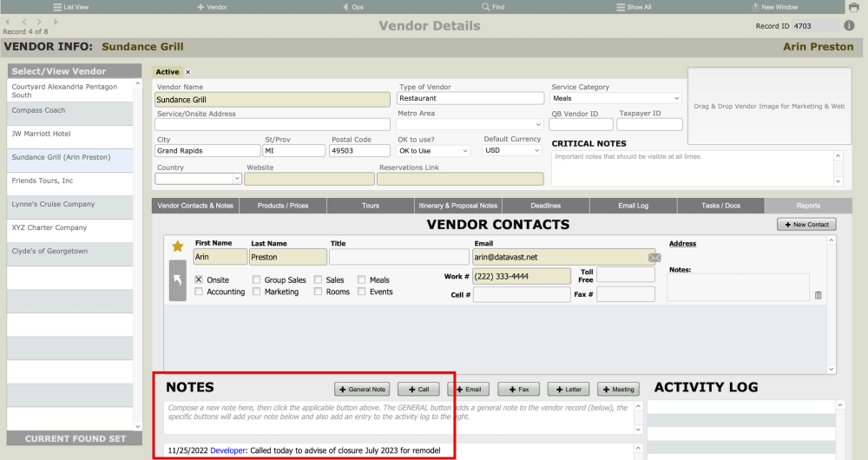This screenshot has width=868, height=460.
Task: Check the Rooms checkbox
Action: [x=318, y=291]
